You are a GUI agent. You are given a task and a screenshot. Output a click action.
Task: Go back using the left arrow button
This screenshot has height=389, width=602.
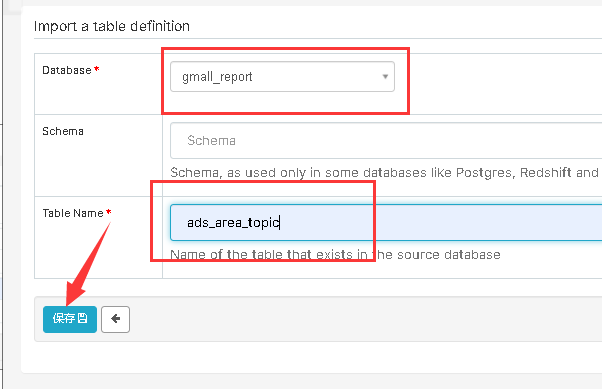pos(116,319)
